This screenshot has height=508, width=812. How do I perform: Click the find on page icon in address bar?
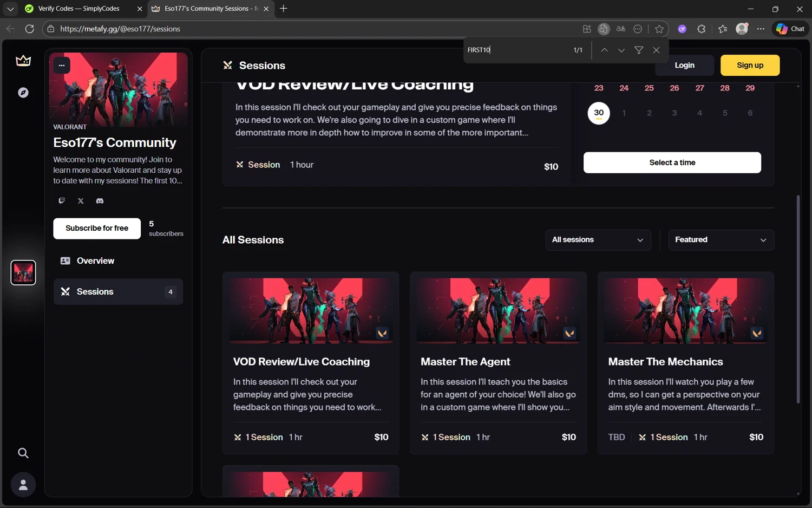pos(604,29)
